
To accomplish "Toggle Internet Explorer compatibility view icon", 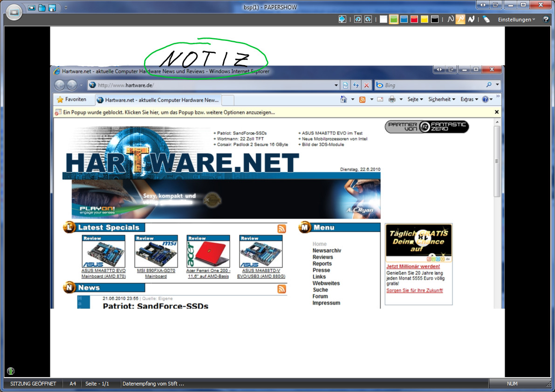I will [x=345, y=85].
